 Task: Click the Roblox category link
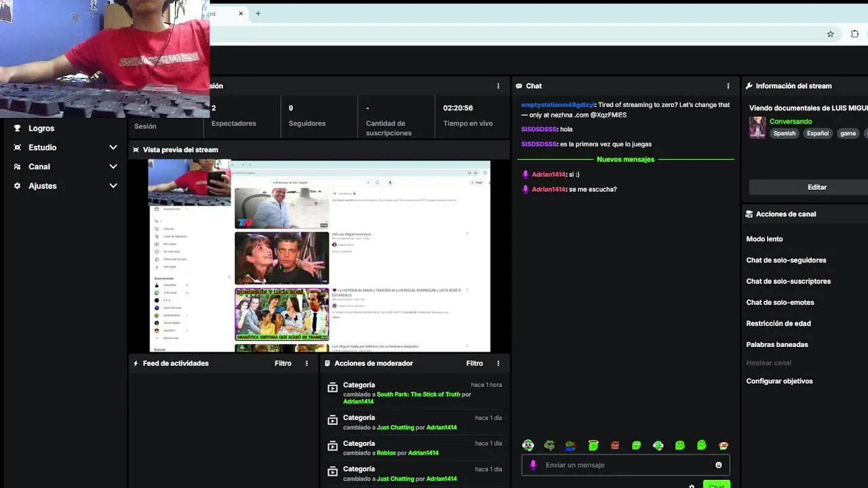(386, 453)
